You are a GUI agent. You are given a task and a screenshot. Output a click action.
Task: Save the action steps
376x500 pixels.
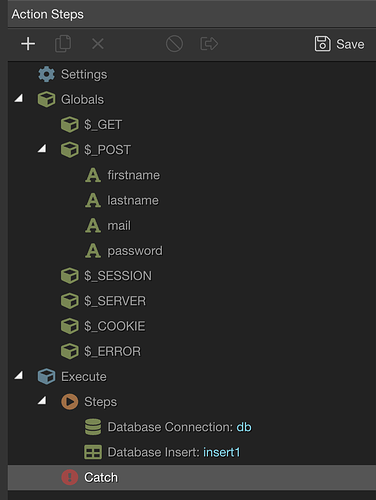pos(339,44)
